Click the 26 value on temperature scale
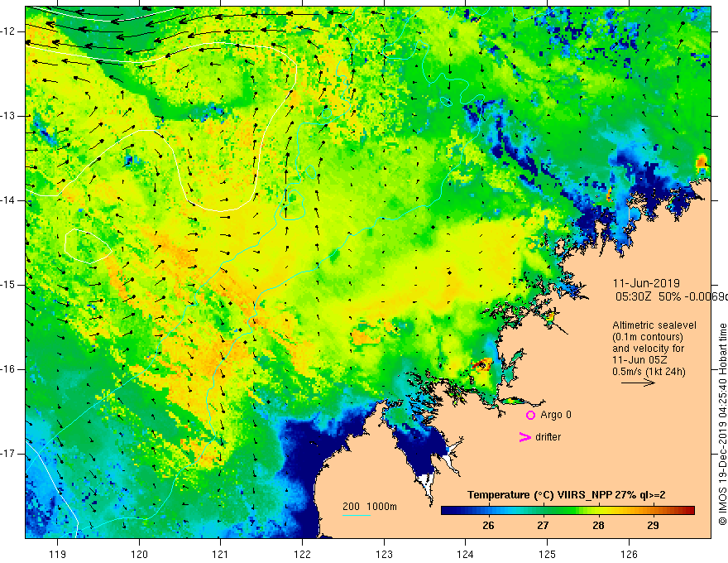728x563 pixels. click(488, 526)
